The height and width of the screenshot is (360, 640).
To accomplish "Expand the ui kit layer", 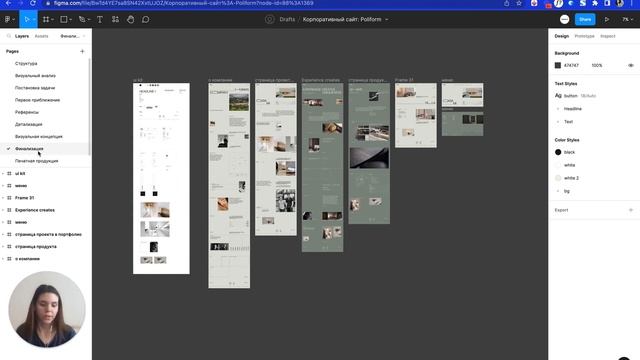I will (3, 173).
